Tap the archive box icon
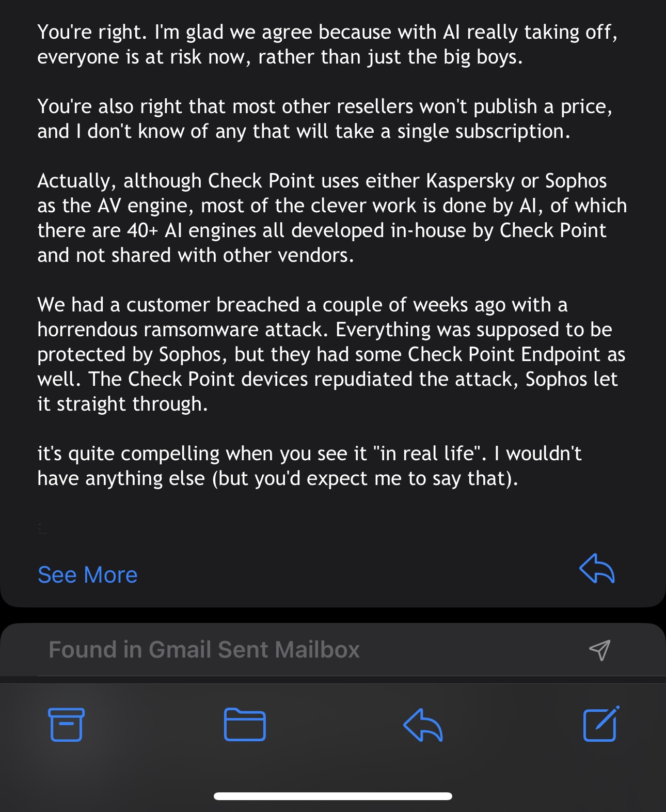The width and height of the screenshot is (666, 812). click(66, 724)
